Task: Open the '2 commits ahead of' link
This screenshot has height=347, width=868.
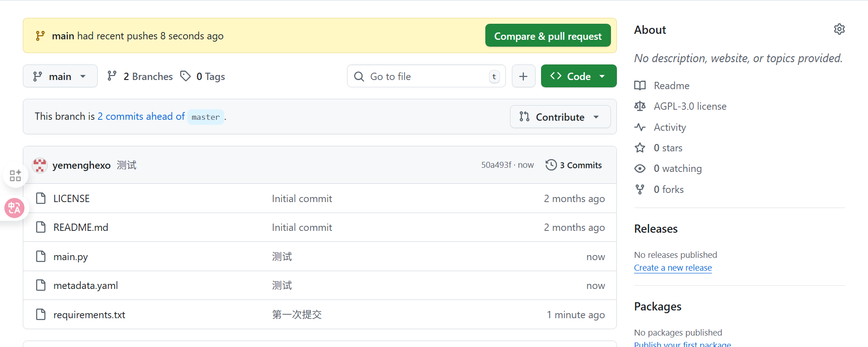Action: point(141,117)
